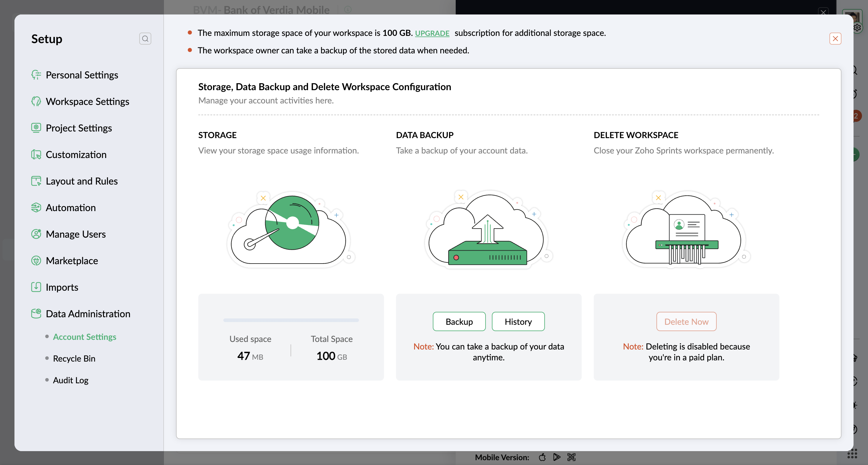Screen dimensions: 868x465
Task: Open Personal Settings menu
Action: pos(82,74)
